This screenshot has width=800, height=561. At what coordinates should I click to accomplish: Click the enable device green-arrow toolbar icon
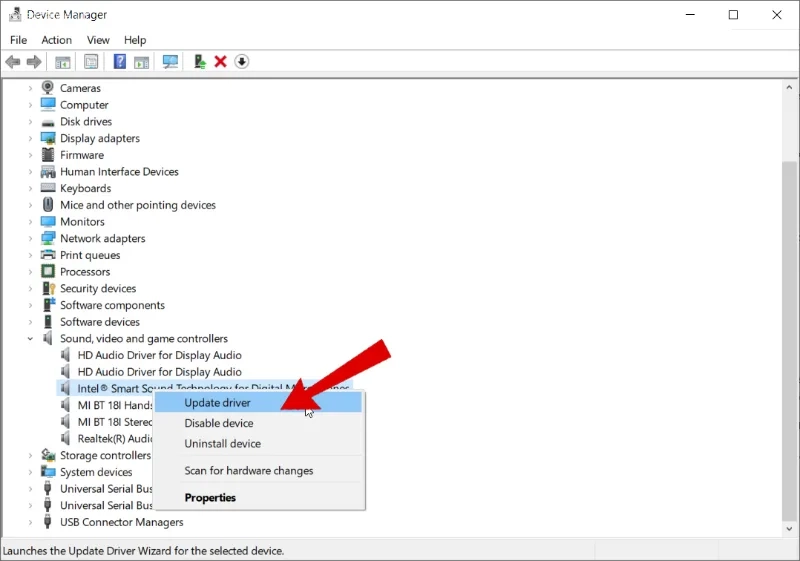(199, 62)
